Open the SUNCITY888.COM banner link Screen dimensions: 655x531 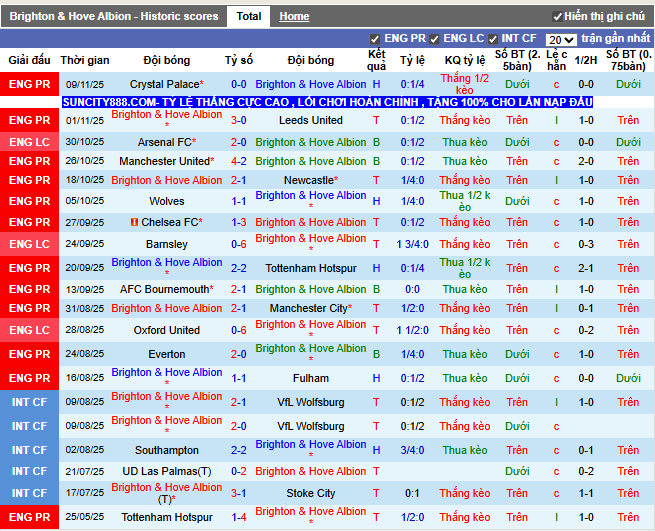pos(327,102)
